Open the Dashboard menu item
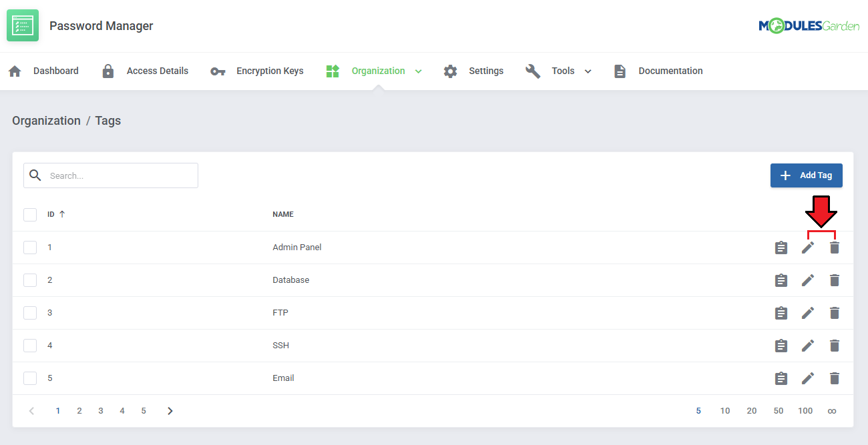 (56, 71)
